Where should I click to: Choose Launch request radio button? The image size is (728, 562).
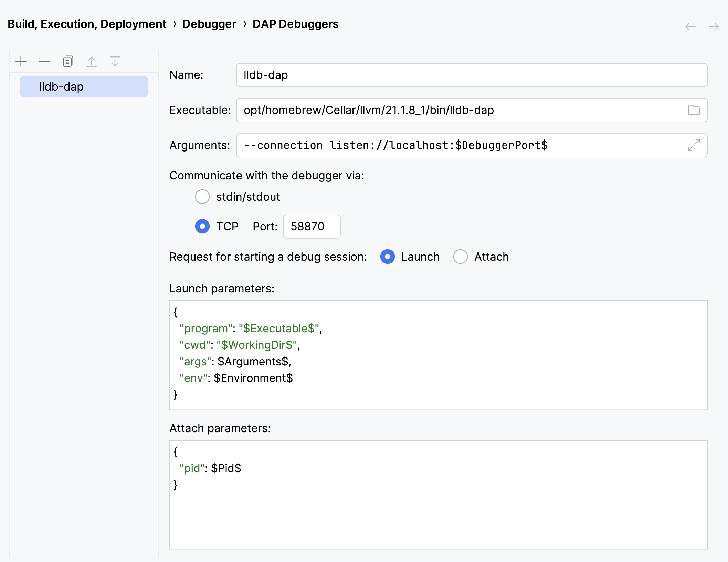click(388, 257)
